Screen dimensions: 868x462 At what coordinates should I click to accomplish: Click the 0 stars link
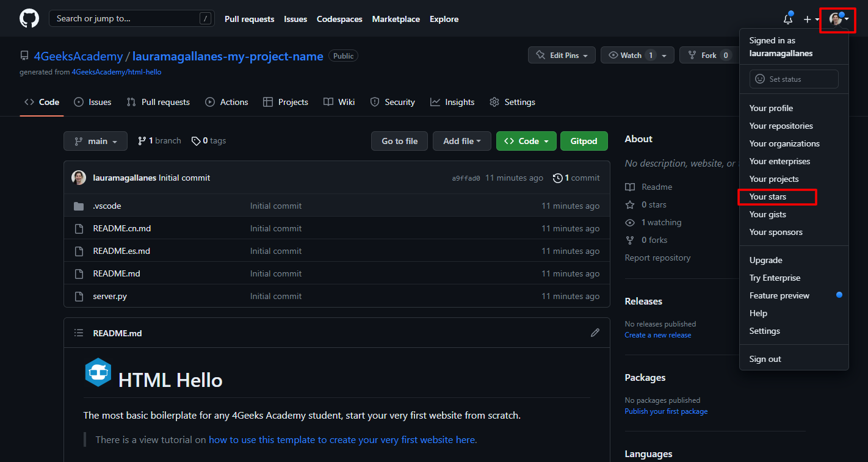coord(646,204)
